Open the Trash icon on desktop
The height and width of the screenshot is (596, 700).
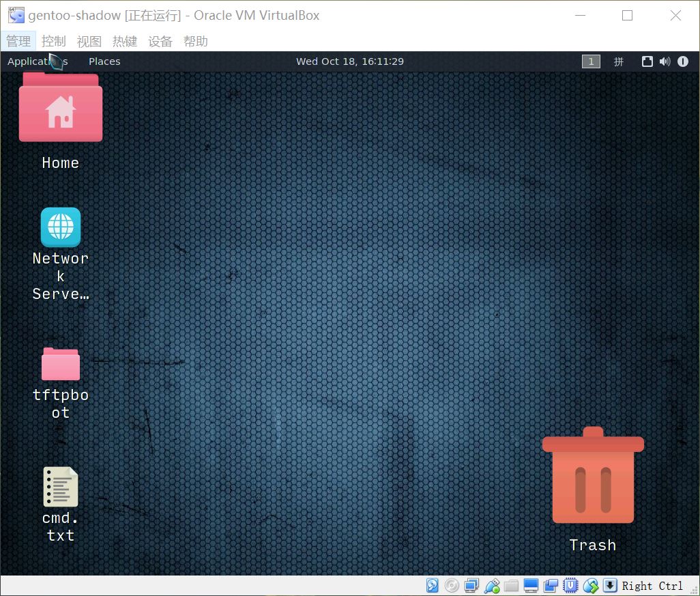tap(592, 478)
